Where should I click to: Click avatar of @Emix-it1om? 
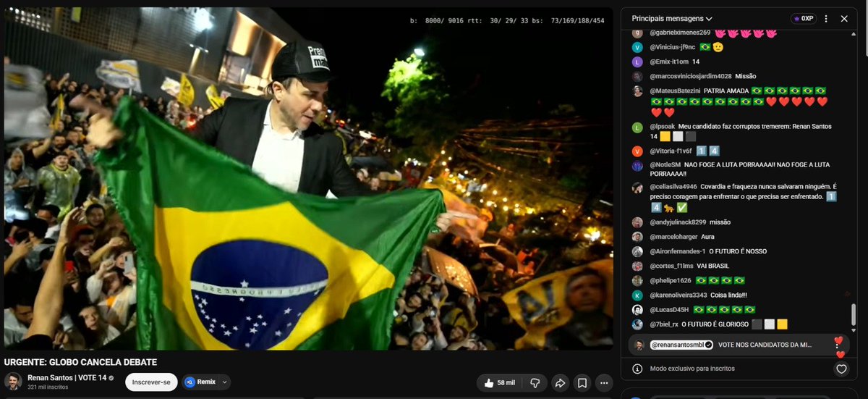tap(637, 62)
